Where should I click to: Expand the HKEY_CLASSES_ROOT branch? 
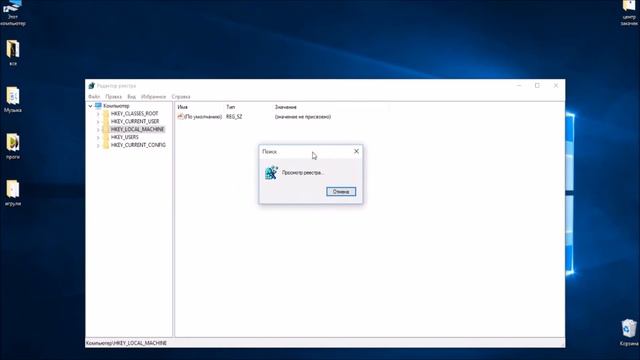point(98,114)
